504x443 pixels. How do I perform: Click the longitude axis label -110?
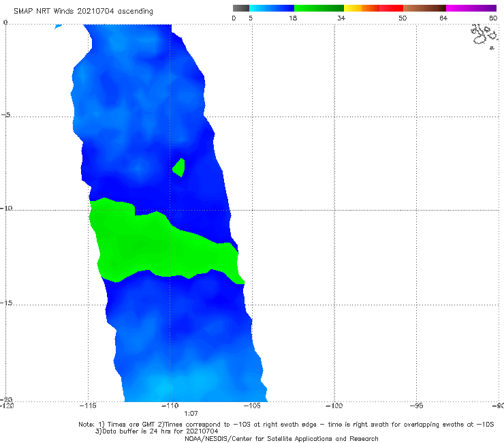(x=170, y=406)
